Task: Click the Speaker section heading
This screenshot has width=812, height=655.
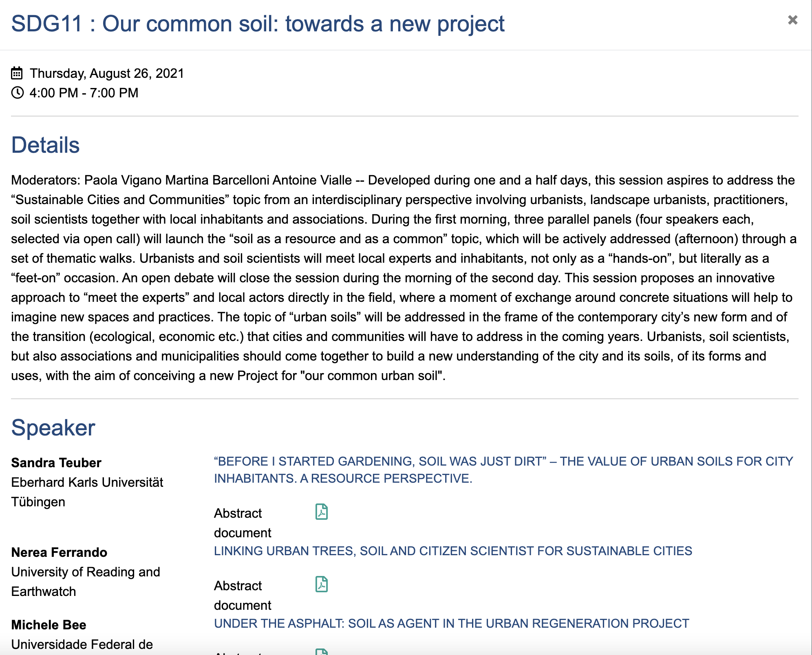Action: 53,428
